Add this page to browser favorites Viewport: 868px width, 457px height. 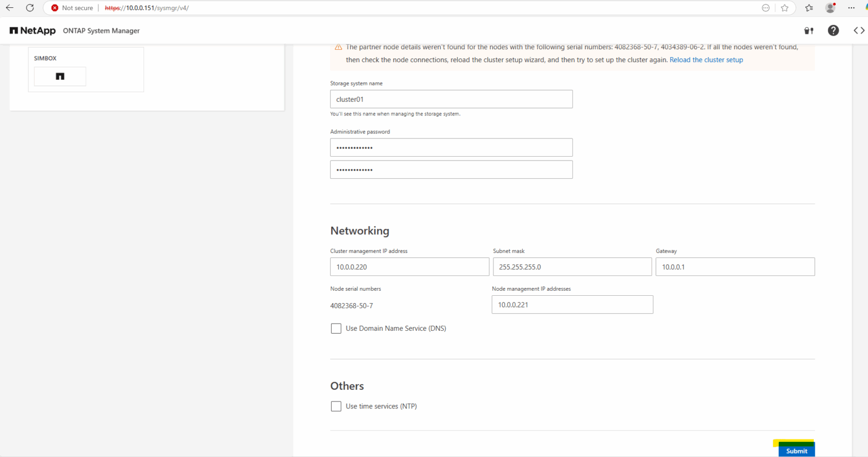(785, 8)
